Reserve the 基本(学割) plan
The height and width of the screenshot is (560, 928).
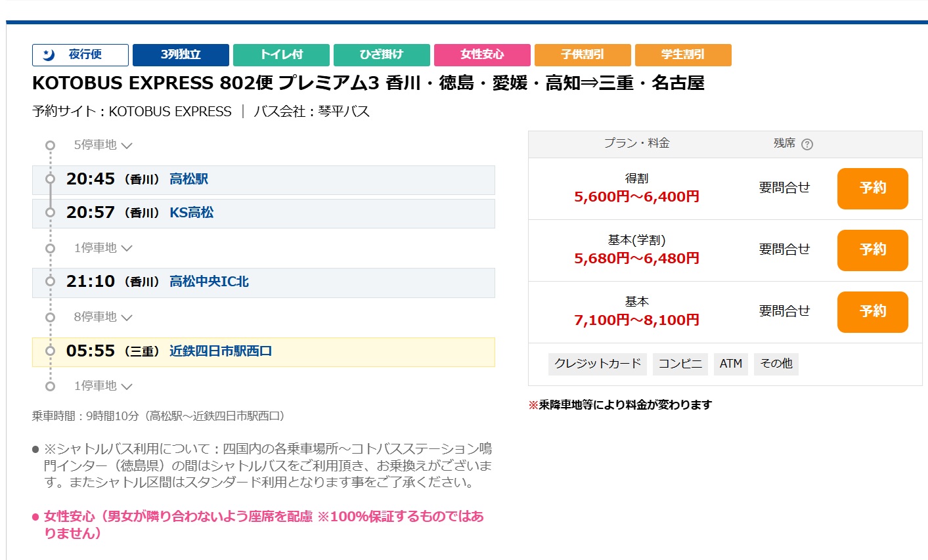coord(872,250)
